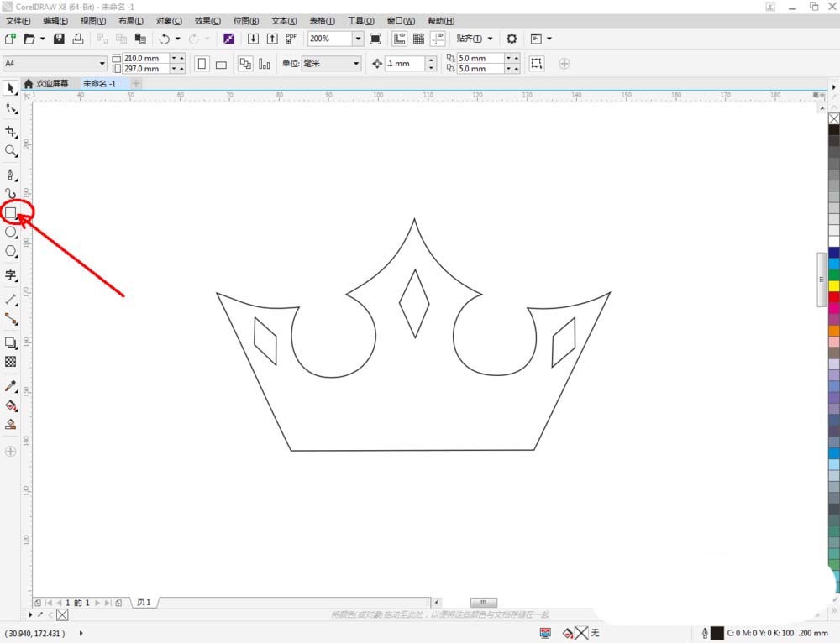Open quick customize on property bar
840x643 pixels.
[564, 64]
